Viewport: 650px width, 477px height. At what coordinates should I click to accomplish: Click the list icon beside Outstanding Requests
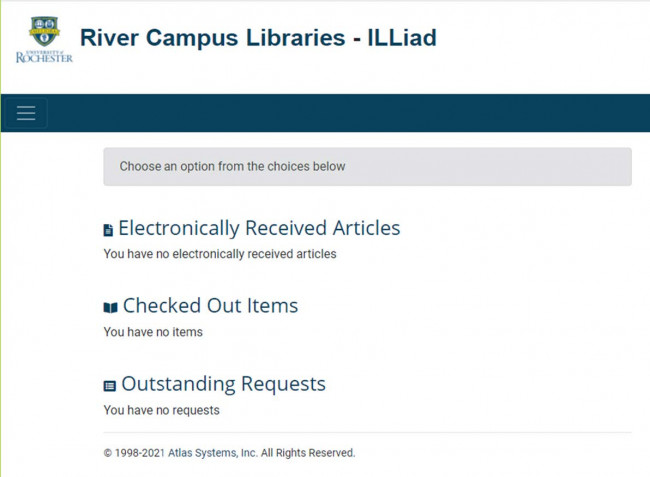(109, 385)
